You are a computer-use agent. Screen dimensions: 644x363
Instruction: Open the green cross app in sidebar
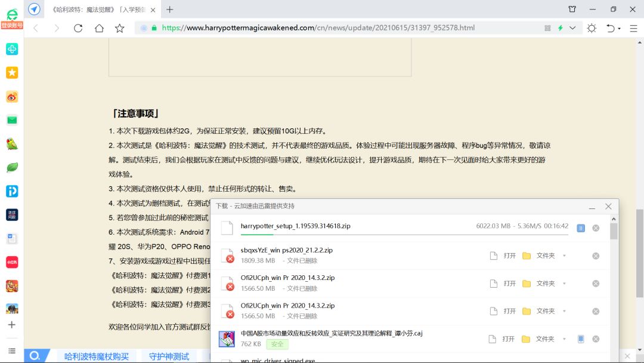pos(12,49)
